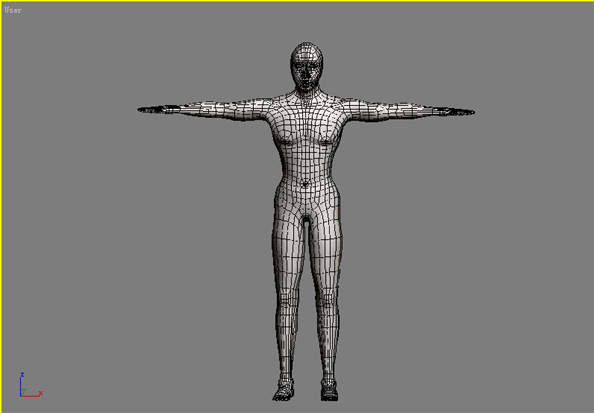This screenshot has width=594, height=413.
Task: Click the knee on the viewer's right
Action: (x=327, y=303)
